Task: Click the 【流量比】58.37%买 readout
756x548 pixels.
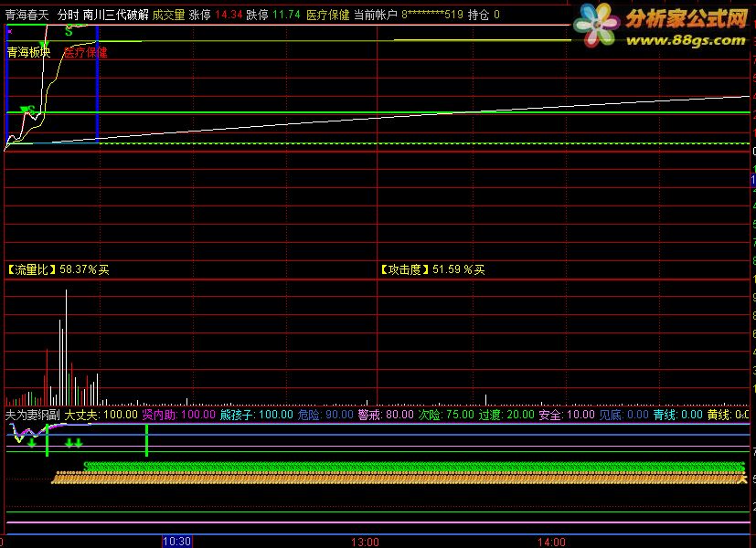Action: coord(58,269)
